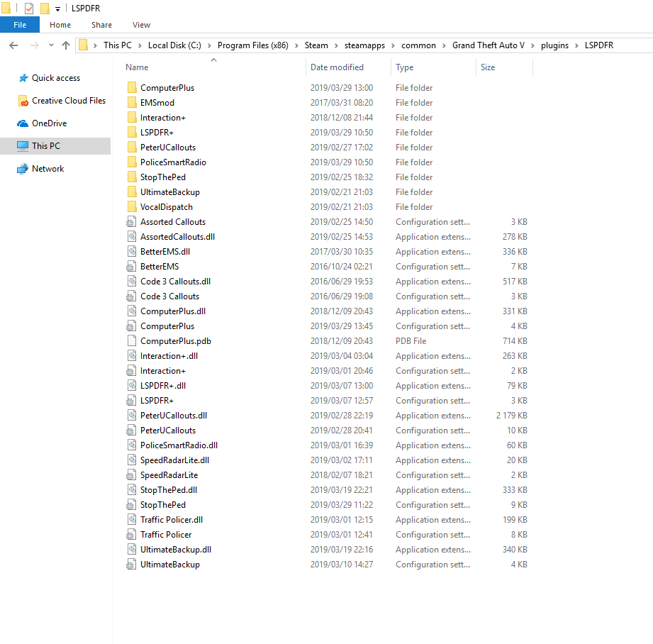653x644 pixels.
Task: Open the File menu
Action: coord(20,25)
